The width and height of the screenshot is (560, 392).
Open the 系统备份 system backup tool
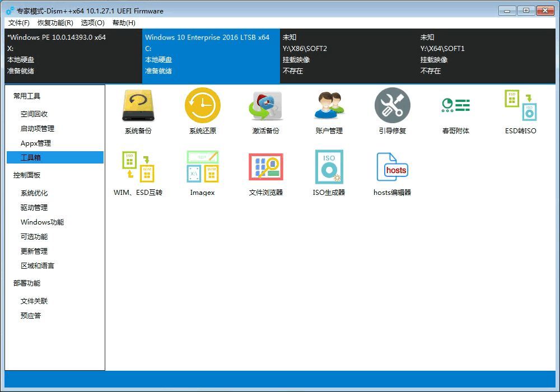[138, 111]
